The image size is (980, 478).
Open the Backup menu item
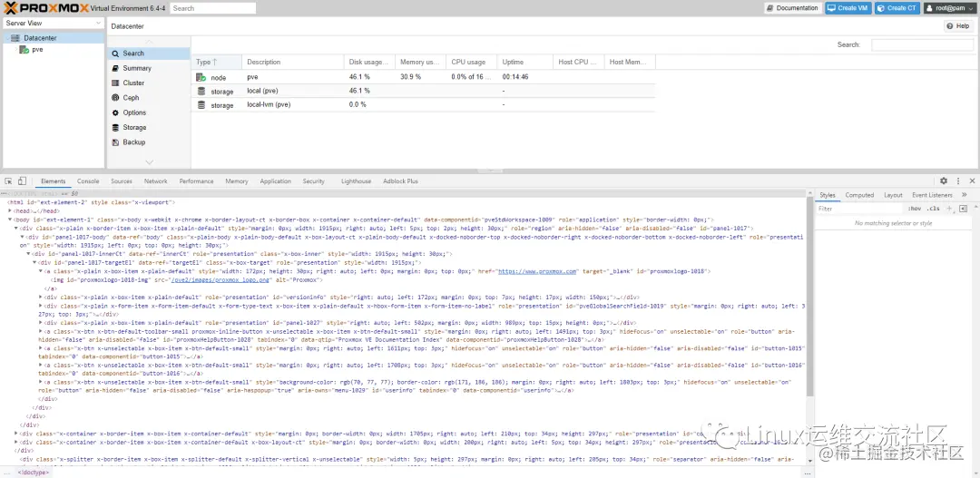coord(148,142)
